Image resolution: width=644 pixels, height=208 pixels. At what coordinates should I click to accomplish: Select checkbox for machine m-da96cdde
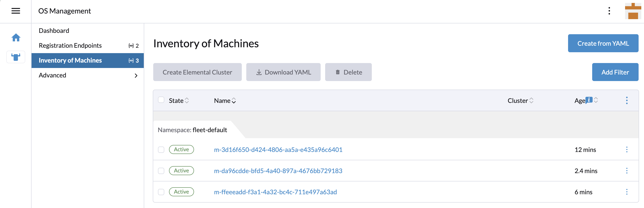[161, 171]
